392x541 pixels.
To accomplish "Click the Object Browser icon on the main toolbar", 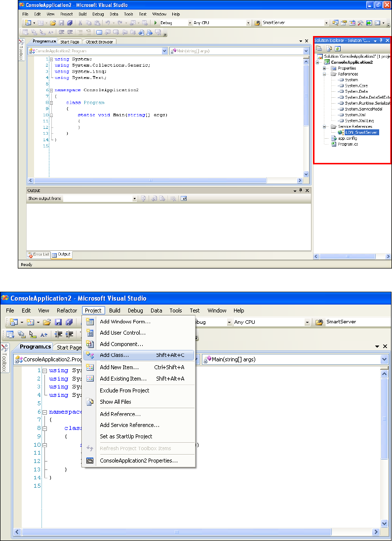I will tap(353, 23).
